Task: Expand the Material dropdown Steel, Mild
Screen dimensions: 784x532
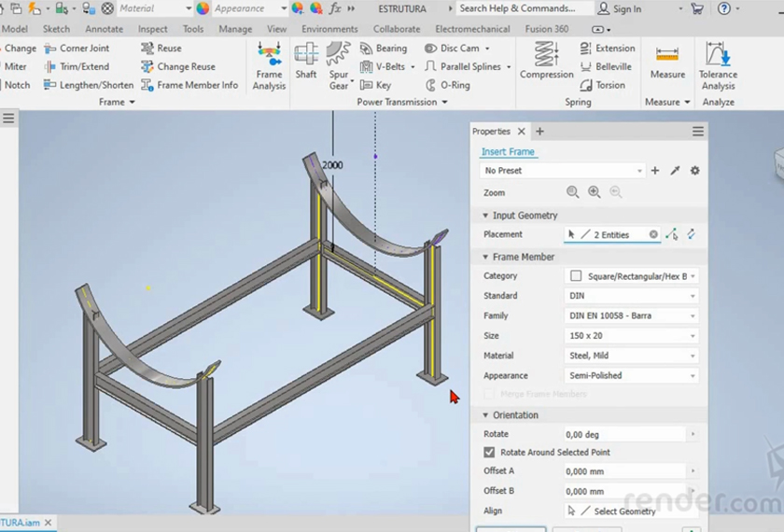Action: tap(632, 356)
